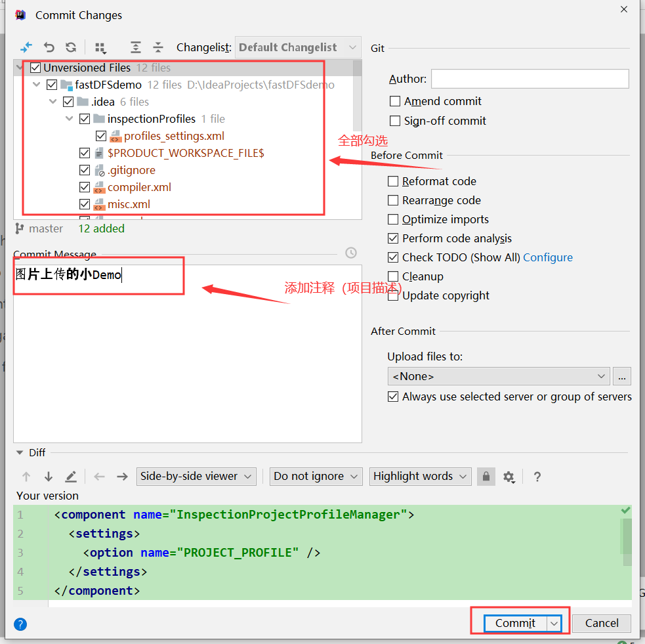Click the Expand All icon in toolbar
The width and height of the screenshot is (645, 644).
click(x=135, y=47)
